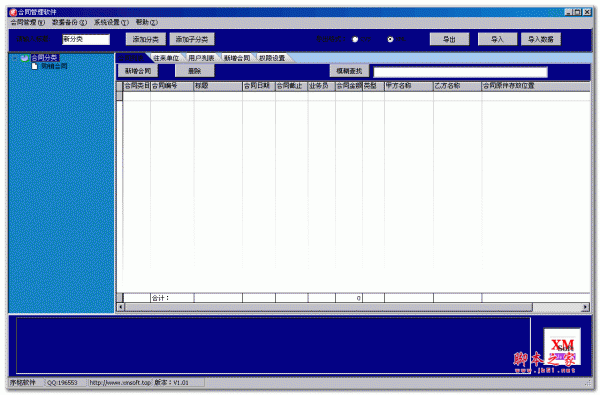Viewport: 600px width, 395px height.
Task: Click the row selector of first grid row
Action: (x=120, y=96)
